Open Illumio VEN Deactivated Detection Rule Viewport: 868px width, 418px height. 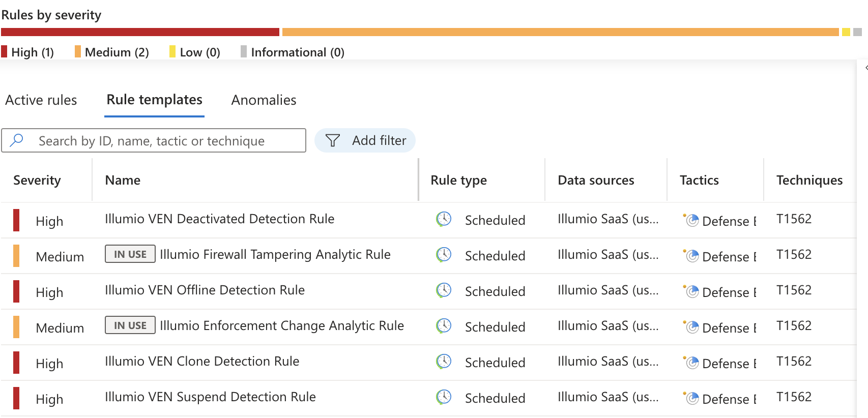coord(220,219)
